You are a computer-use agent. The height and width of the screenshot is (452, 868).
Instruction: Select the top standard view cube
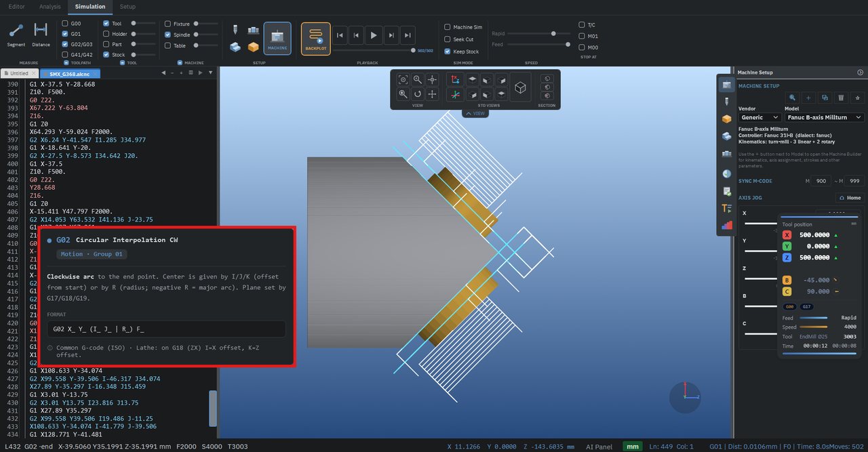[472, 79]
